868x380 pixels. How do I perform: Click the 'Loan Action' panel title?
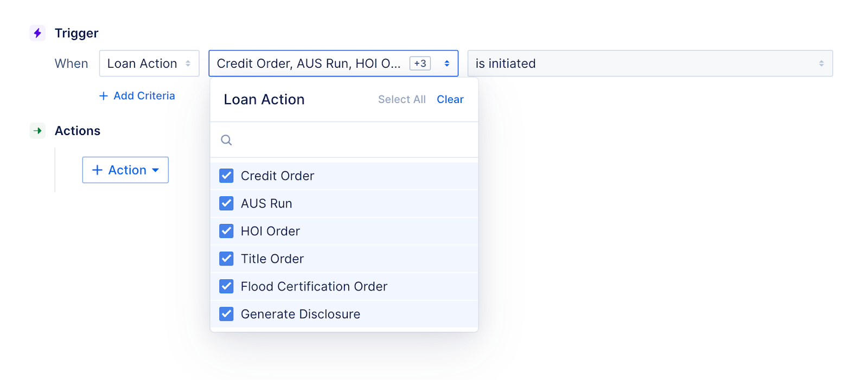click(264, 99)
